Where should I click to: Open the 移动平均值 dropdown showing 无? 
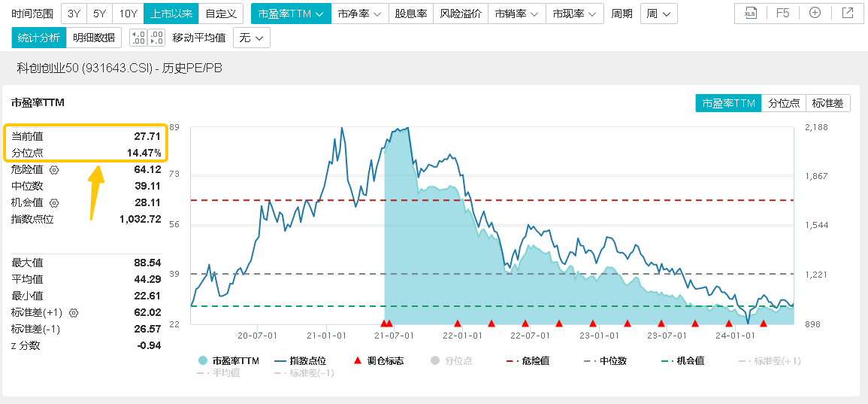(x=252, y=38)
